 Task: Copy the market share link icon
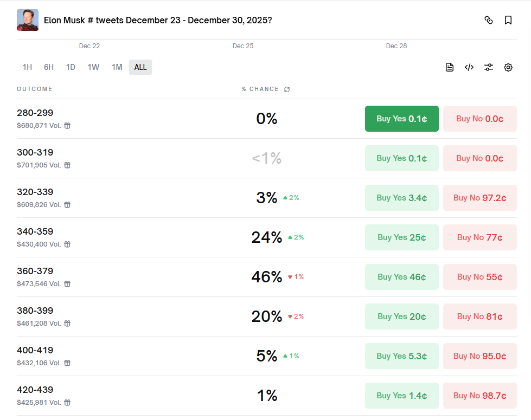click(x=489, y=20)
